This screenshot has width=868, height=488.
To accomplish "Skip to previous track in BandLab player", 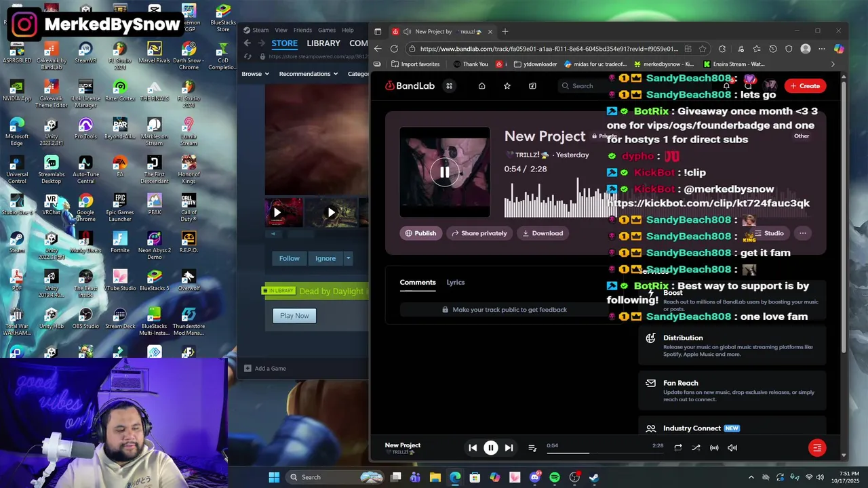I will pyautogui.click(x=473, y=447).
